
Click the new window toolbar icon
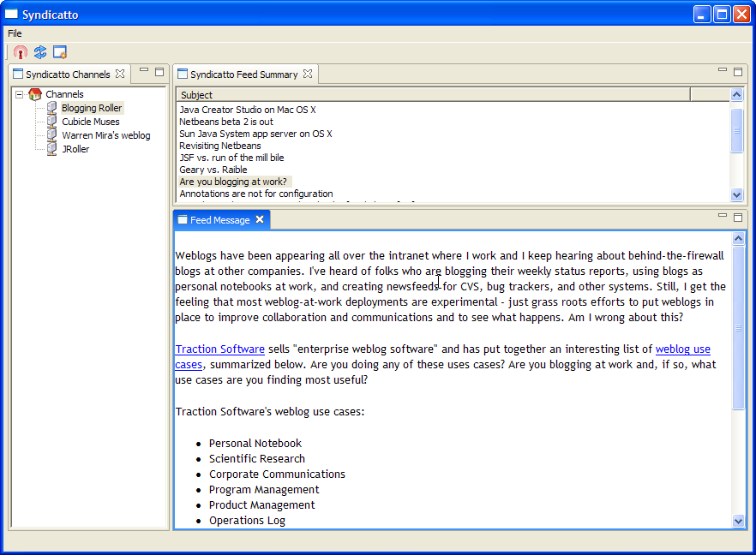click(60, 52)
